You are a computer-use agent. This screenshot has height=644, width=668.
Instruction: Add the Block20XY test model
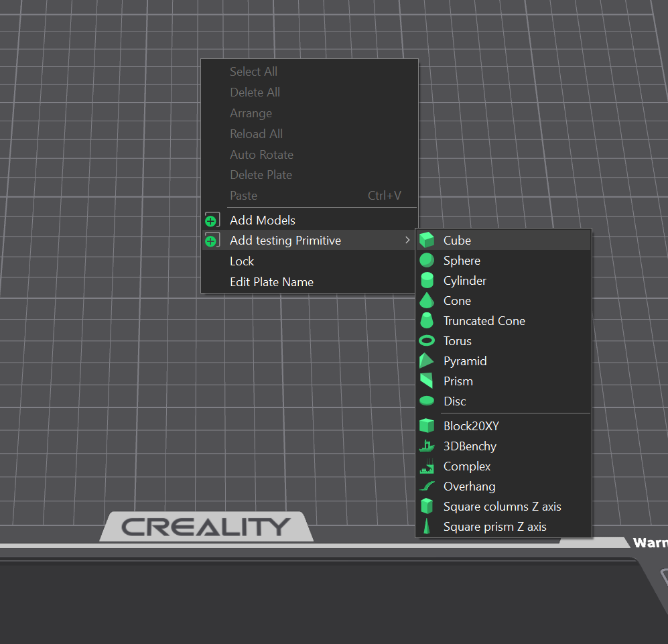tap(471, 426)
